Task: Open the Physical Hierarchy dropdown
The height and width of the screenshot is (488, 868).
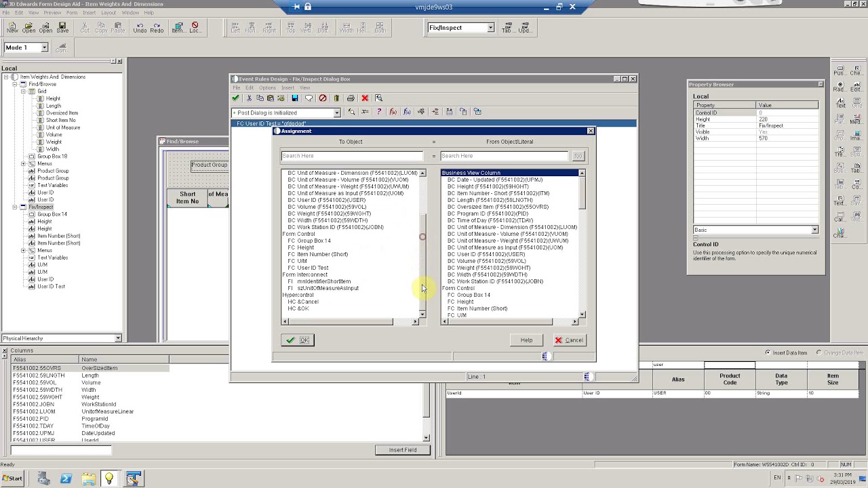Action: click(118, 338)
